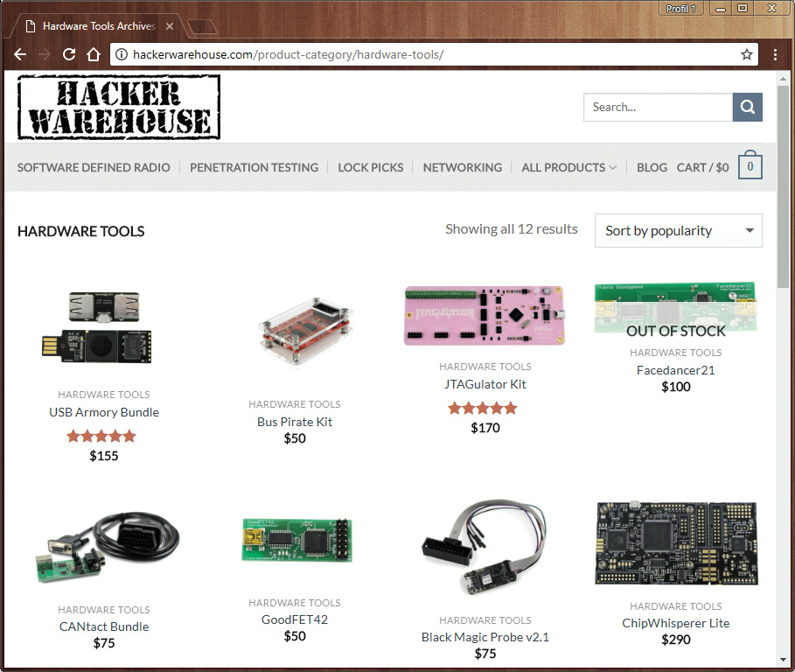
Task: Open the Chrome three-dot menu
Action: coord(775,54)
